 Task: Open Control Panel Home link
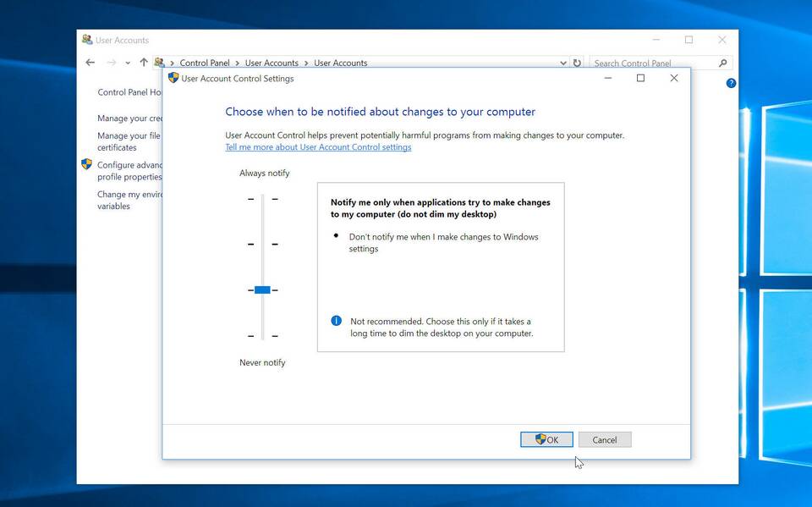click(x=129, y=92)
